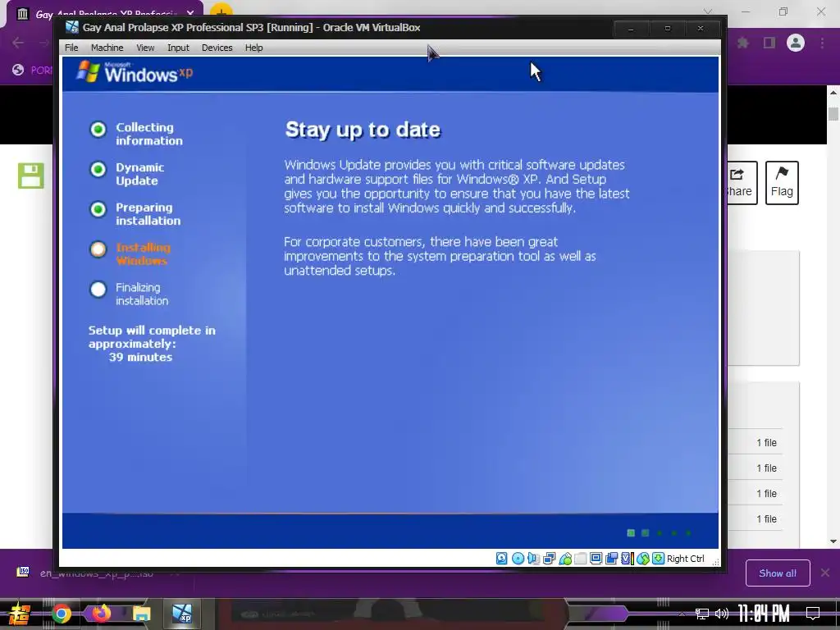Viewport: 840px width, 630px height.
Task: Open network adapter icon in VirtualBox status bar
Action: (549, 559)
